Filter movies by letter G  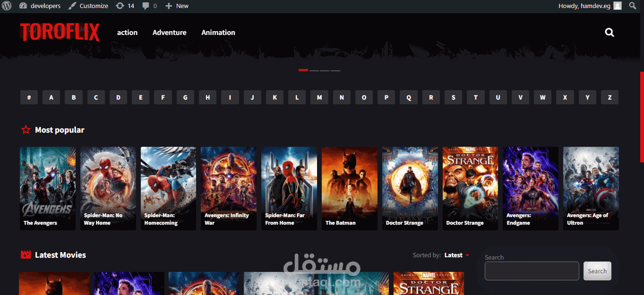tap(185, 97)
